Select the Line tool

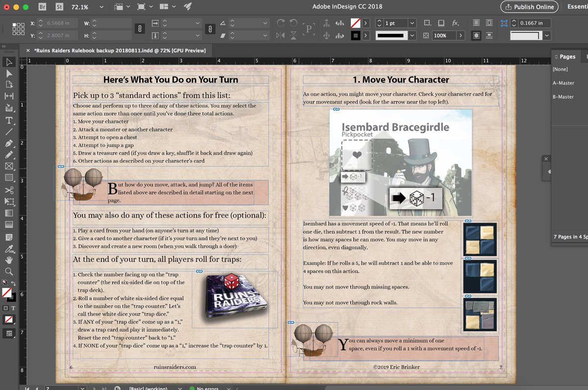(9, 132)
